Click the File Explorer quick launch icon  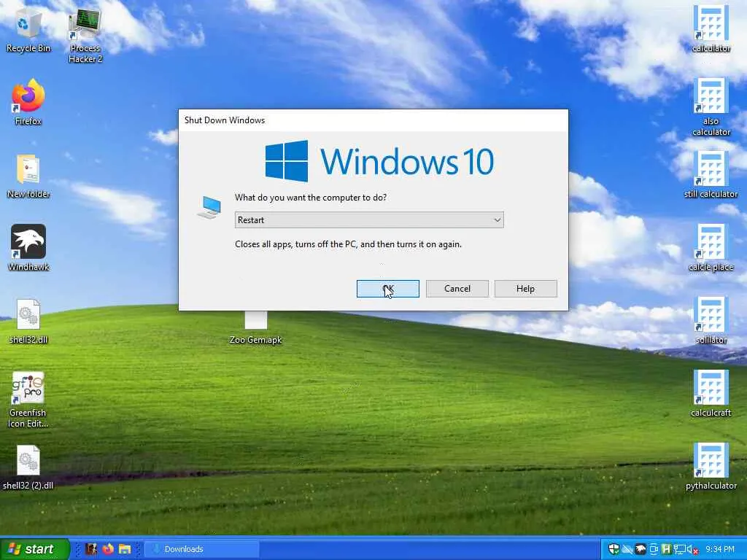125,549
